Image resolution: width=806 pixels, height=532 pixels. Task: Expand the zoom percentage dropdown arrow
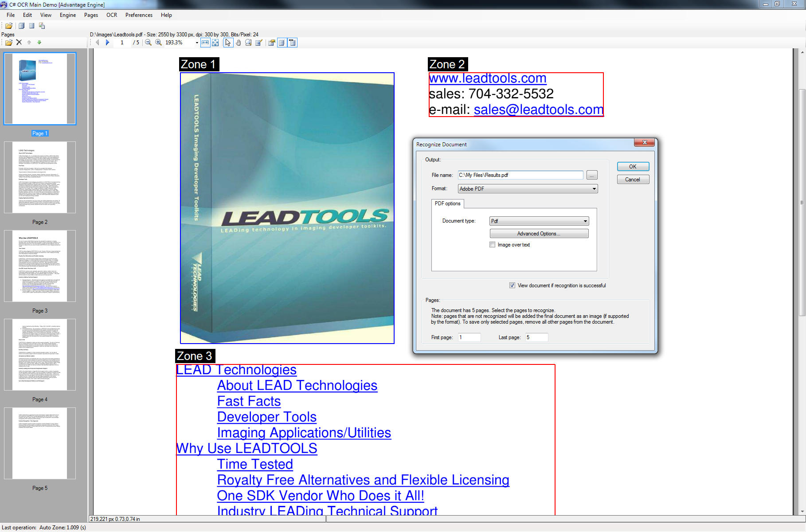tap(196, 43)
